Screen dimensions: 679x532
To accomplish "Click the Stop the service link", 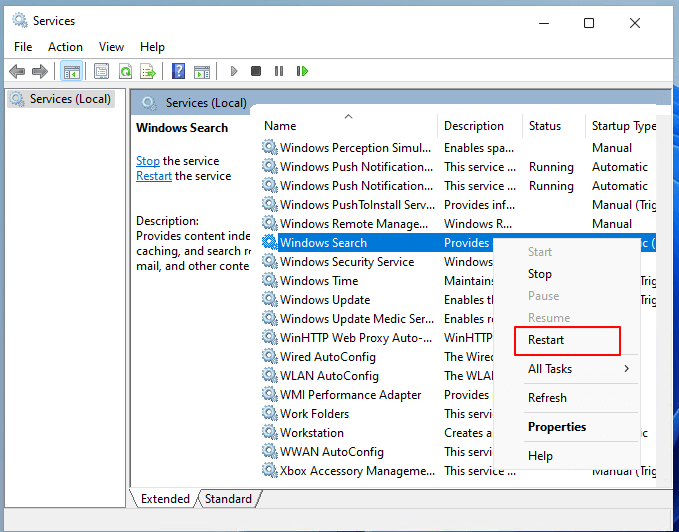I will pos(147,161).
